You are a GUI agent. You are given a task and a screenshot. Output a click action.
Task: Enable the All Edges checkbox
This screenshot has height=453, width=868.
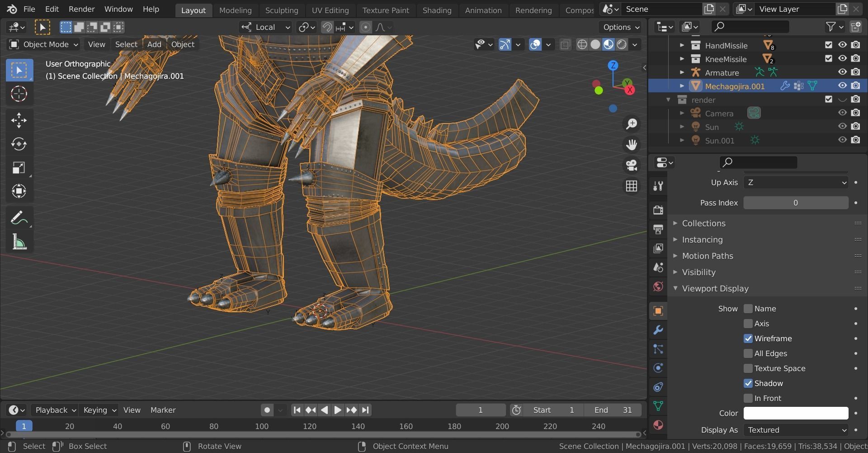point(748,353)
